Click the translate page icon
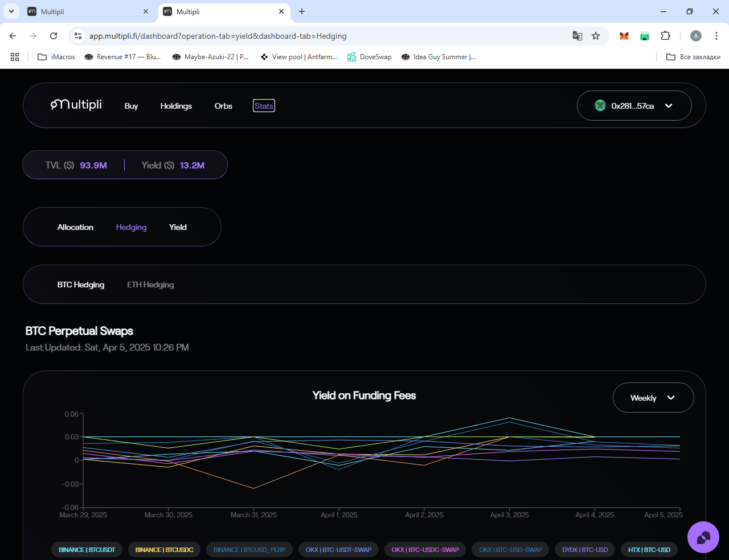This screenshot has height=560, width=729. coord(578,36)
